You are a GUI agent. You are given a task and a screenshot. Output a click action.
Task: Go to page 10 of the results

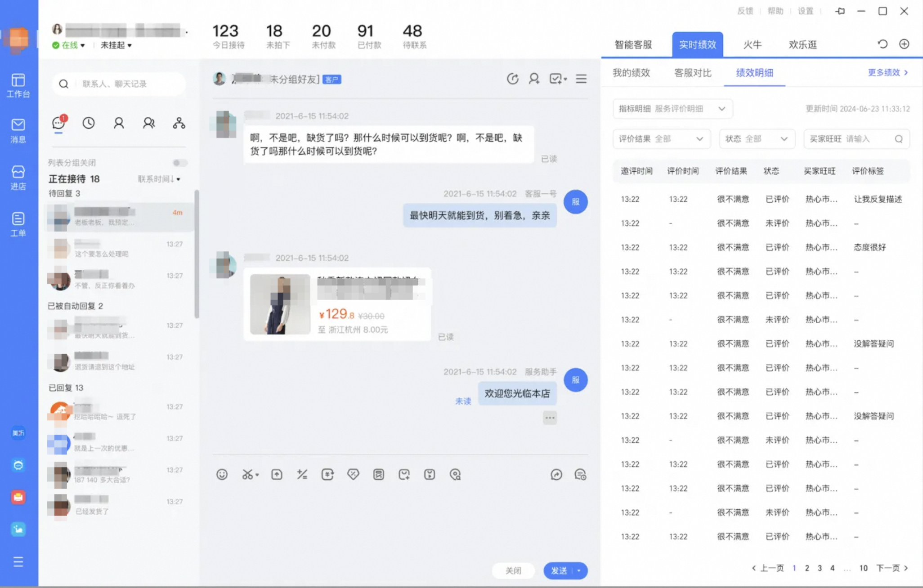click(863, 568)
